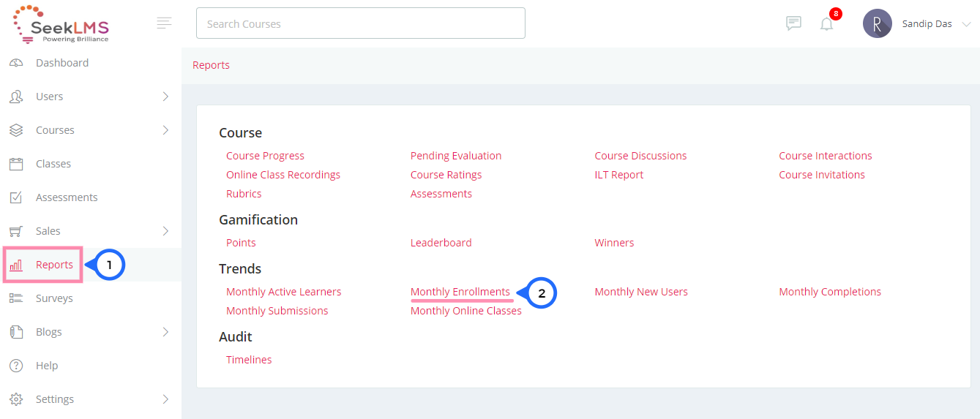Image resolution: width=980 pixels, height=419 pixels.
Task: Open the chat messages icon
Action: pos(793,23)
